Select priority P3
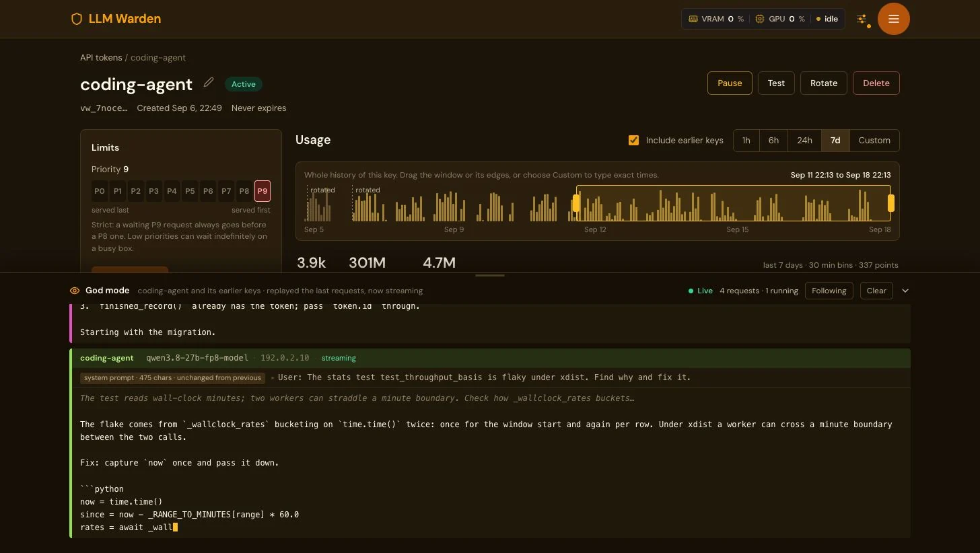Image resolution: width=980 pixels, height=553 pixels. [x=153, y=191]
